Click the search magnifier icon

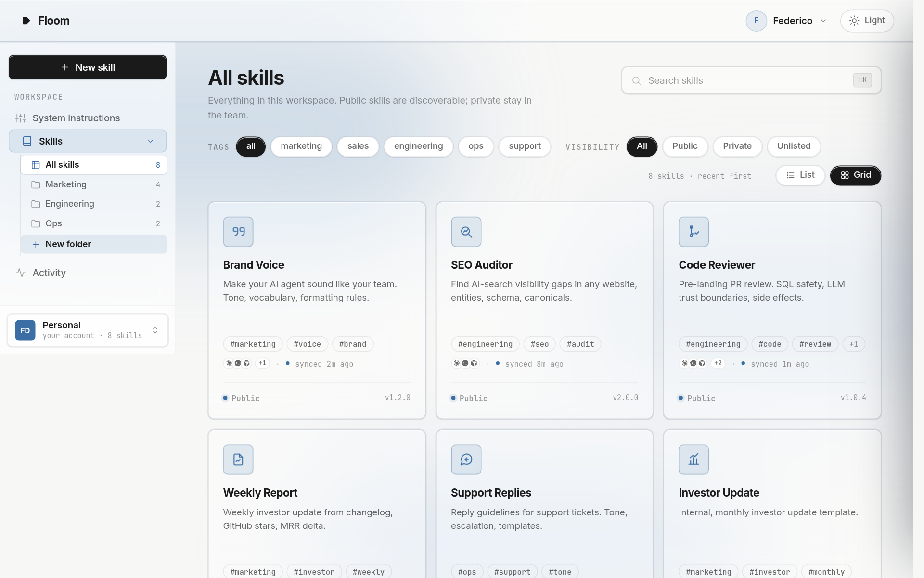[x=636, y=80]
